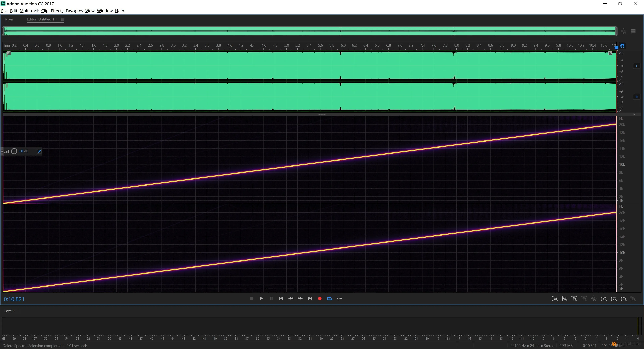Open the Multitrack menu

[29, 11]
